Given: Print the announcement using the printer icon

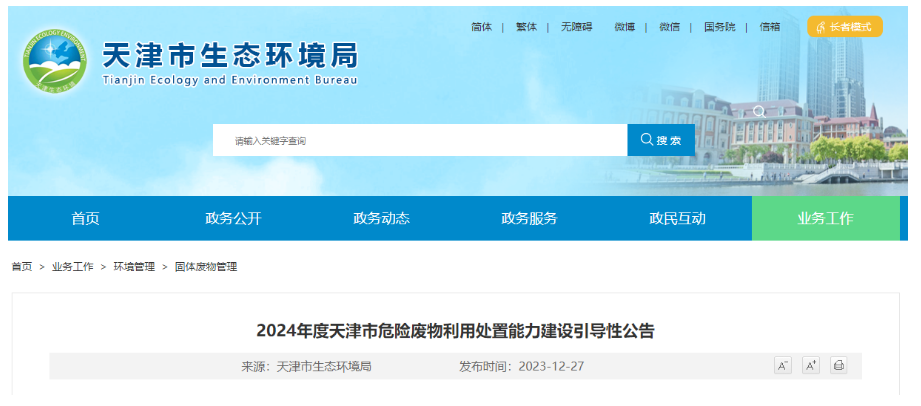Looking at the screenshot, I should pos(838,366).
